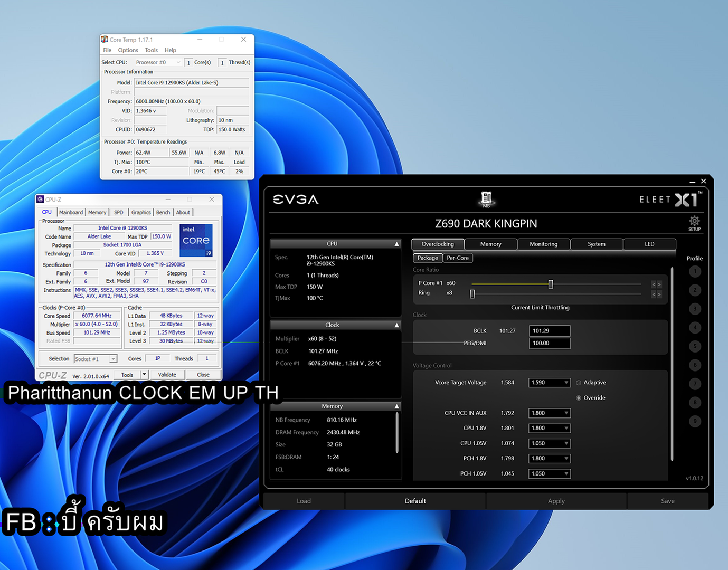
Task: Select profile slot 2 in ELEET X1
Action: tap(695, 290)
